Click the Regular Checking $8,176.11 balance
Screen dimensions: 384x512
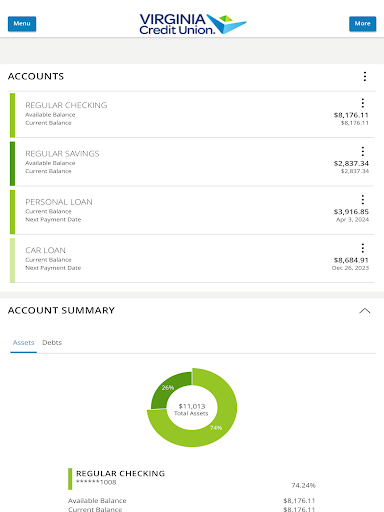click(x=351, y=115)
